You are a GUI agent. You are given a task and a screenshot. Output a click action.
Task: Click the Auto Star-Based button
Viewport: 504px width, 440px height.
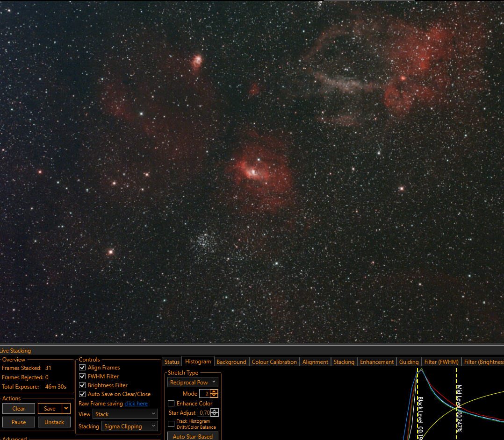[193, 436]
